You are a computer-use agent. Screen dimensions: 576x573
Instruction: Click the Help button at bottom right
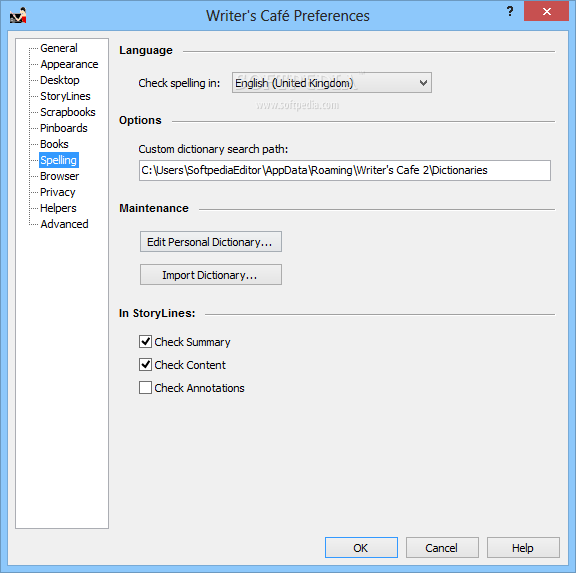click(523, 548)
